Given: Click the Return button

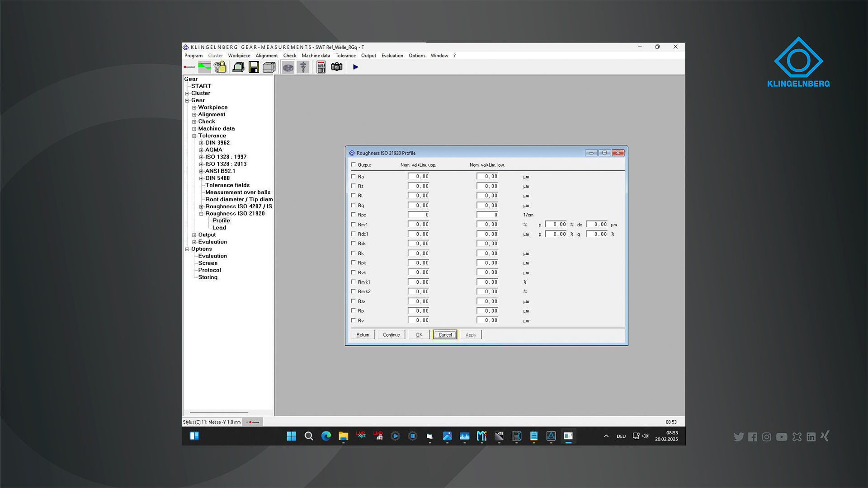Looking at the screenshot, I should pos(363,335).
